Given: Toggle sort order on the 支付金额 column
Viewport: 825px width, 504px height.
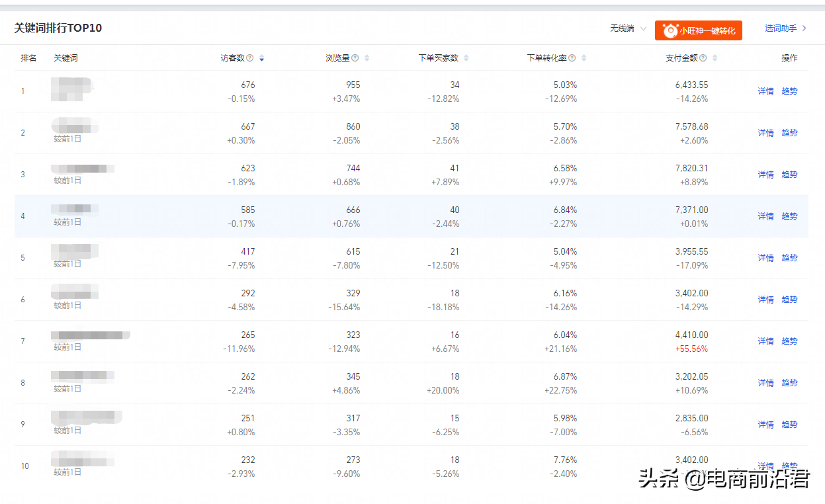Looking at the screenshot, I should point(716,58).
